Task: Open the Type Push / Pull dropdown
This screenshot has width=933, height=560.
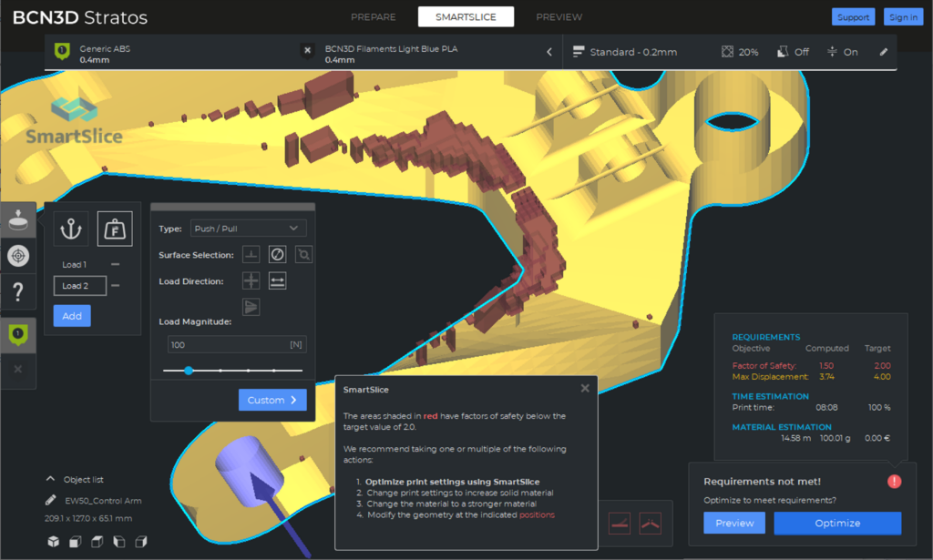Action: point(248,229)
